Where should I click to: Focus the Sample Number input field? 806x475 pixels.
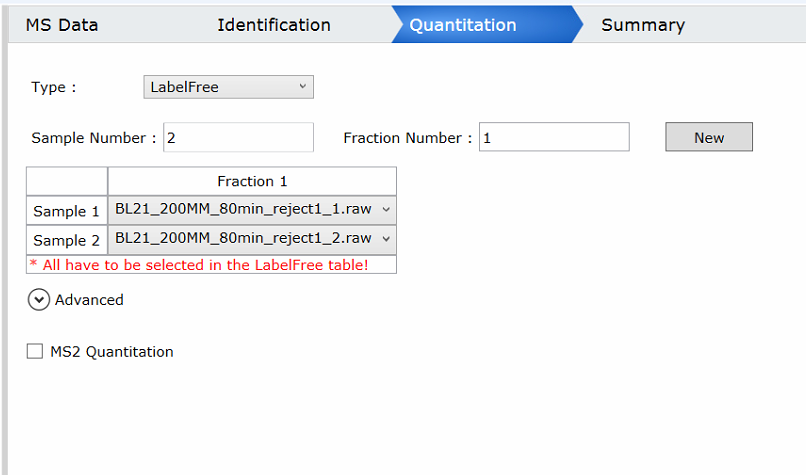(x=239, y=137)
